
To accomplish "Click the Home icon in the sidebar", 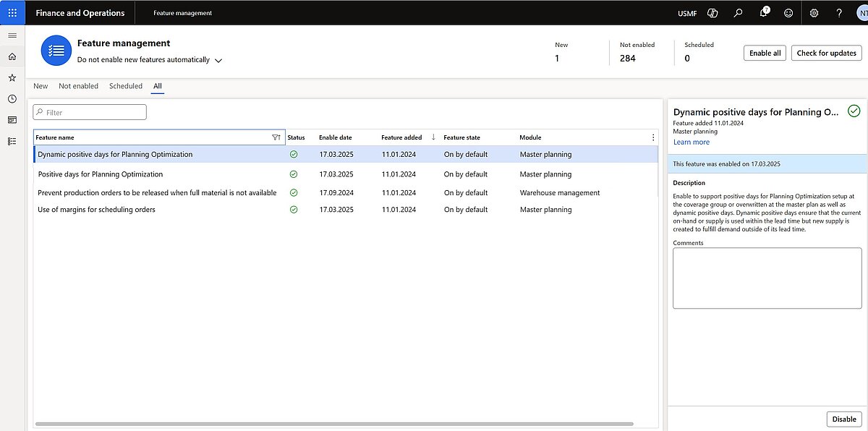I will tap(12, 56).
